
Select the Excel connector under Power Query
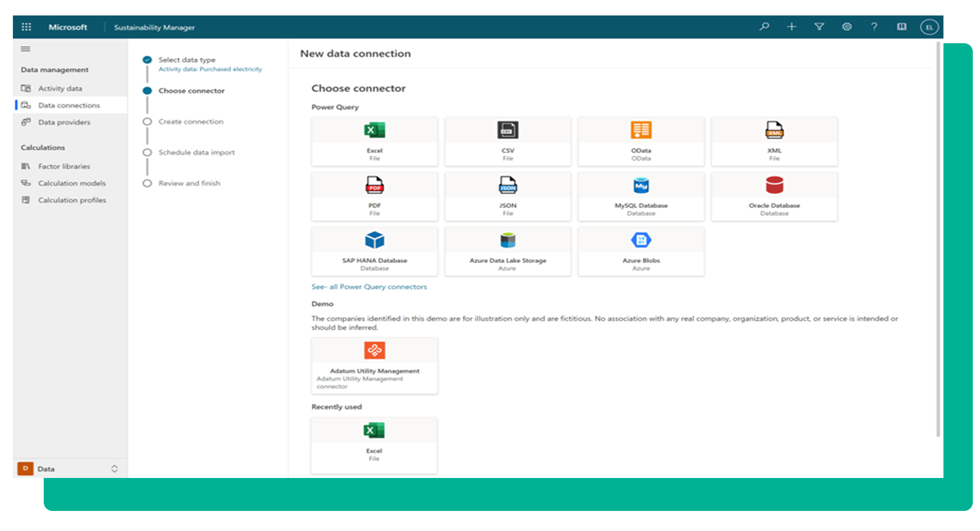374,141
